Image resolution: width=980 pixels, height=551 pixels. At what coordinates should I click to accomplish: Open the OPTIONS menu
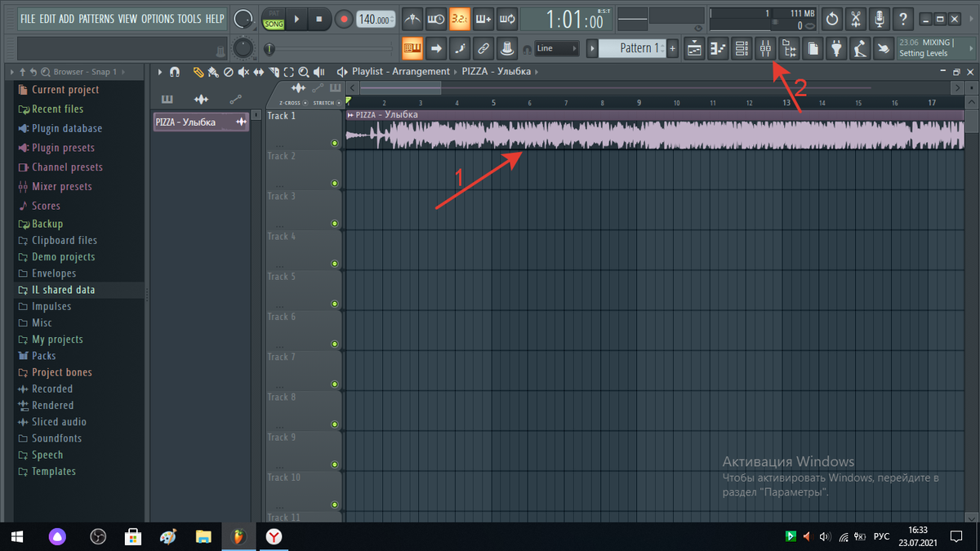pos(158,19)
